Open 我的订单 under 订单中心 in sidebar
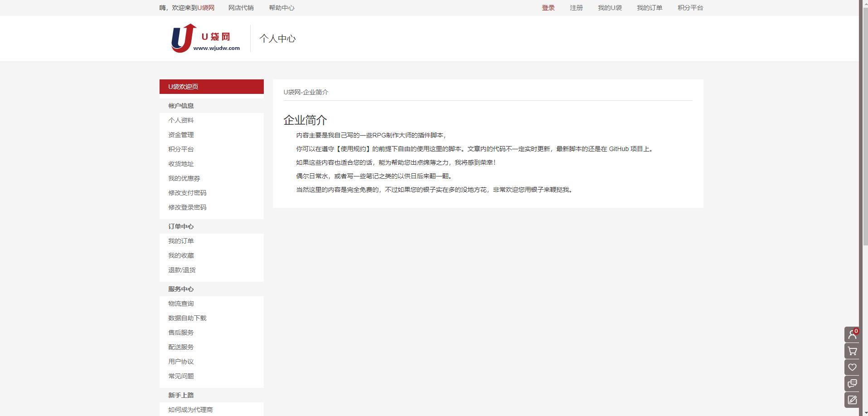Image resolution: width=868 pixels, height=416 pixels. pyautogui.click(x=181, y=241)
